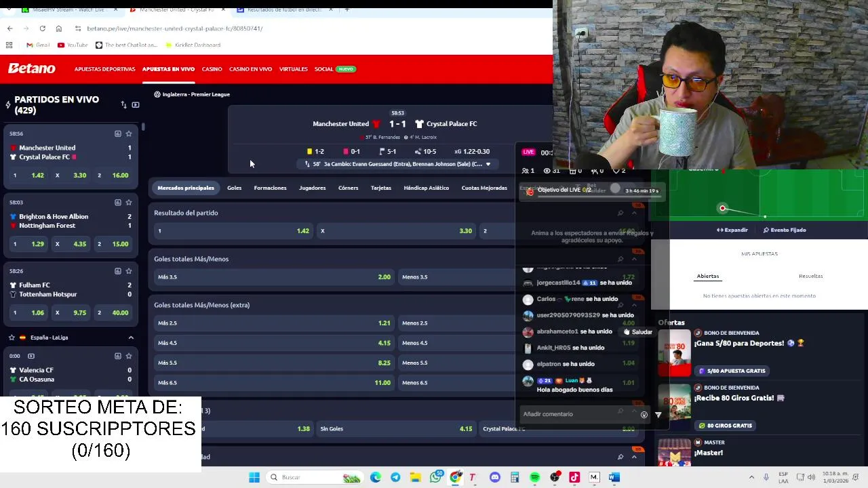Select the Formaciones tab
Screen dimensions: 868x488
tap(270, 188)
